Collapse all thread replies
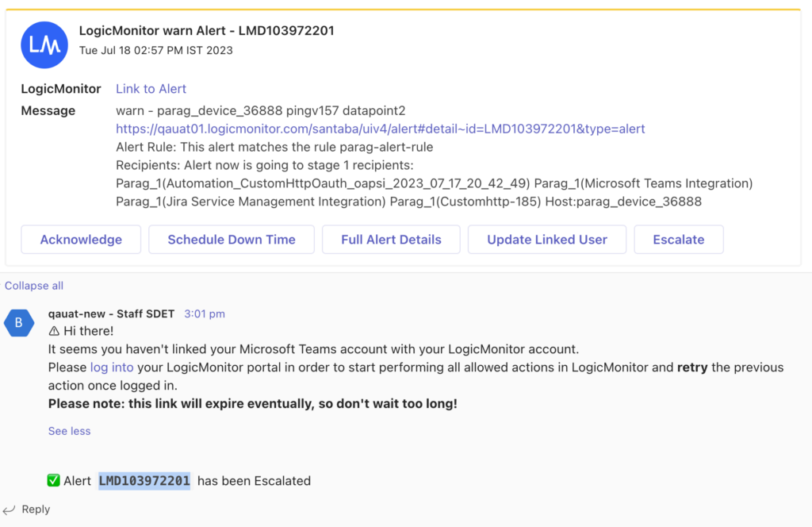The width and height of the screenshot is (812, 527). [34, 286]
